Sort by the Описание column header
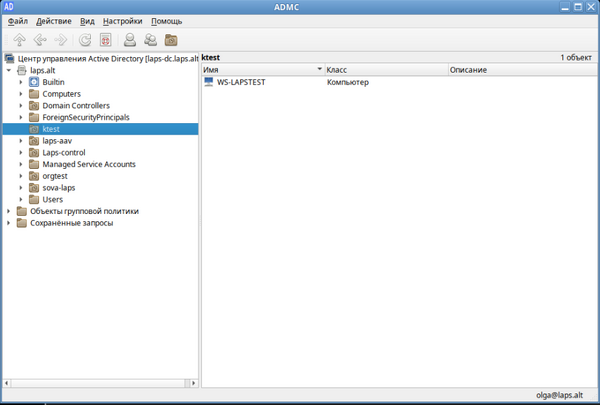Image resolution: width=600 pixels, height=405 pixels. point(523,70)
